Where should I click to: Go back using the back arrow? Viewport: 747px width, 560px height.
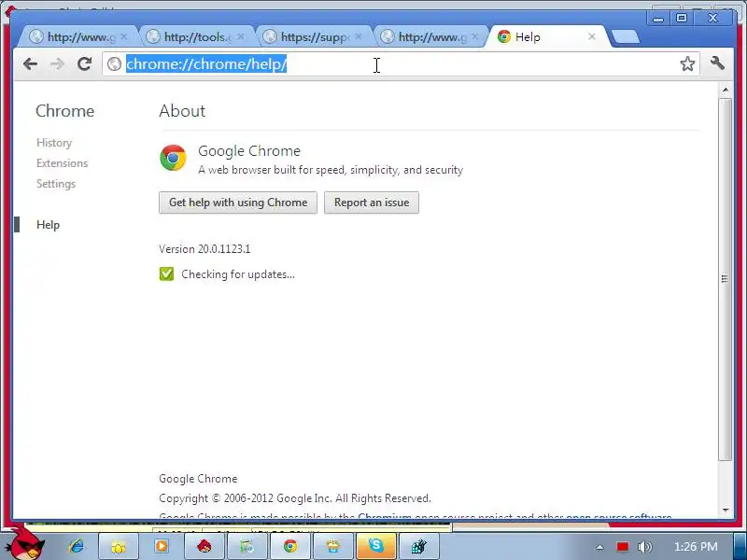[x=30, y=63]
